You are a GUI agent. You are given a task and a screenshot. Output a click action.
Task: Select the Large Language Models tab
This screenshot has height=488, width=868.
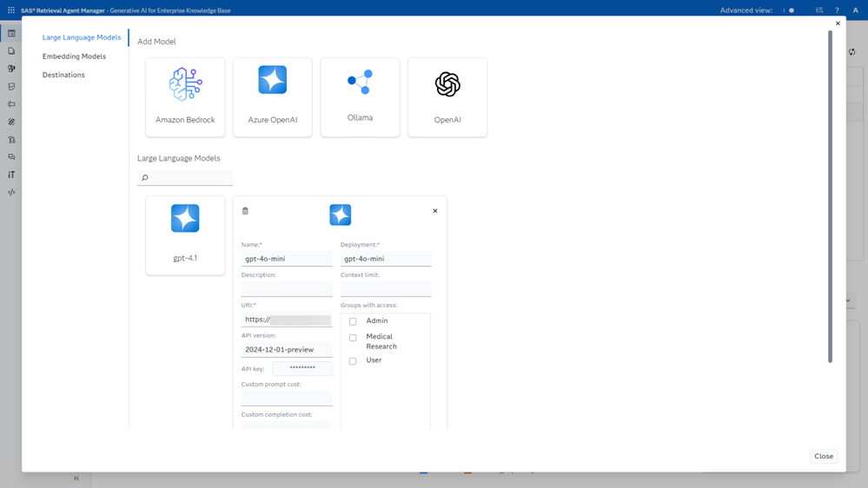pos(82,37)
